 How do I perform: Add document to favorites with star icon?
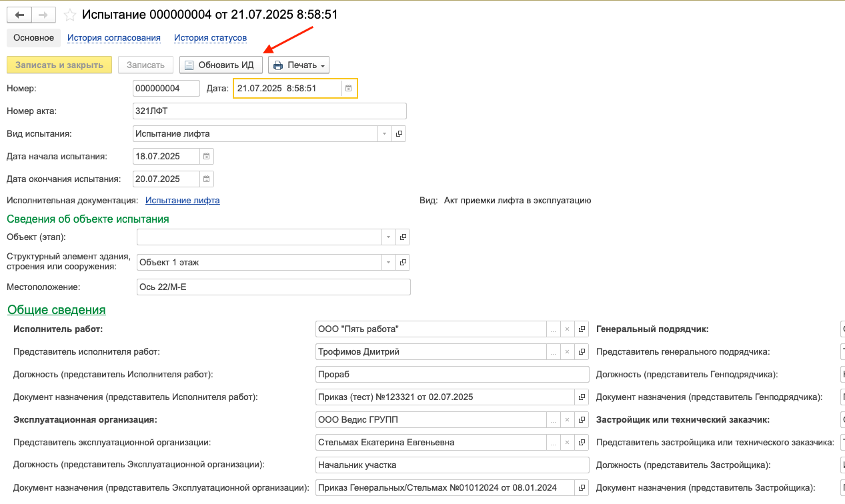click(69, 15)
